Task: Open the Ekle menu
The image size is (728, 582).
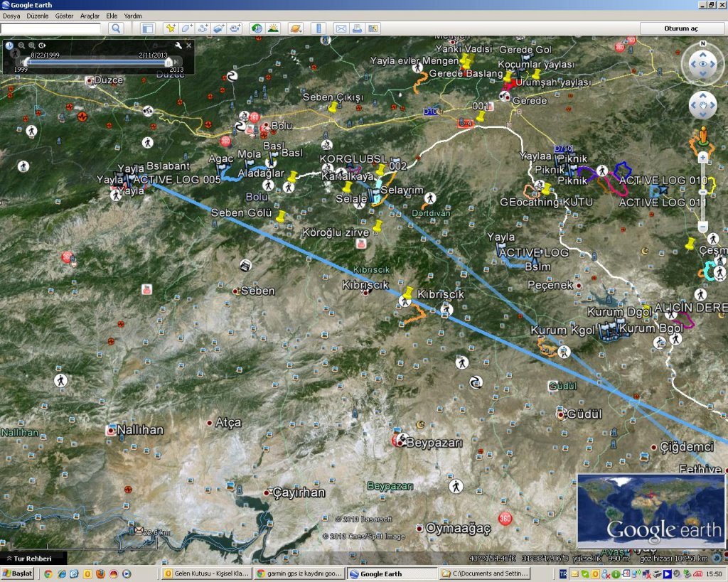Action: [112, 16]
